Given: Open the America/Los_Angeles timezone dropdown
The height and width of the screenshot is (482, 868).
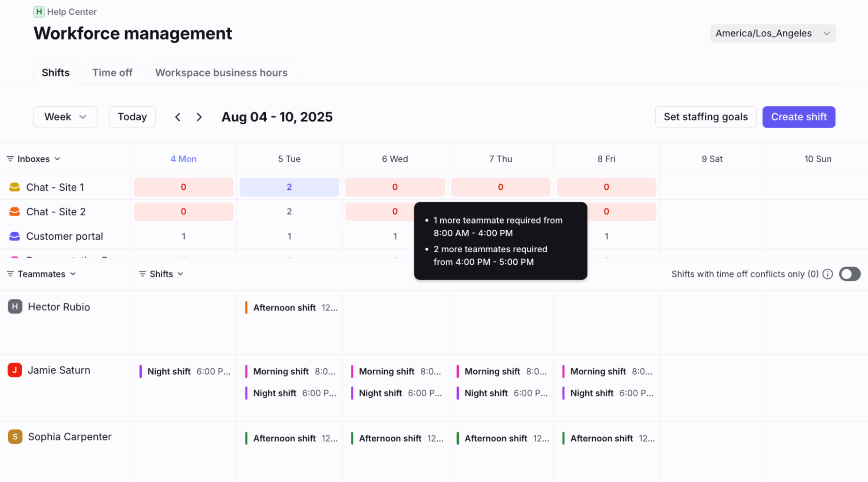Looking at the screenshot, I should [773, 33].
